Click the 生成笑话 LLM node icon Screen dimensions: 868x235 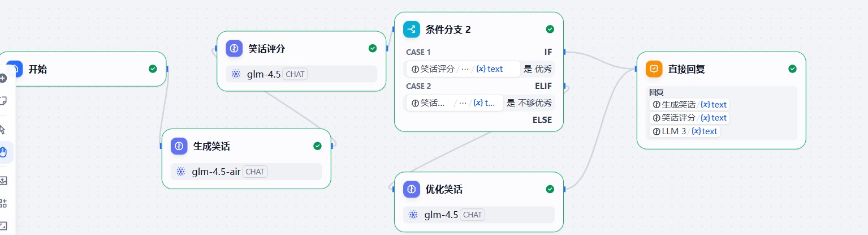point(179,146)
